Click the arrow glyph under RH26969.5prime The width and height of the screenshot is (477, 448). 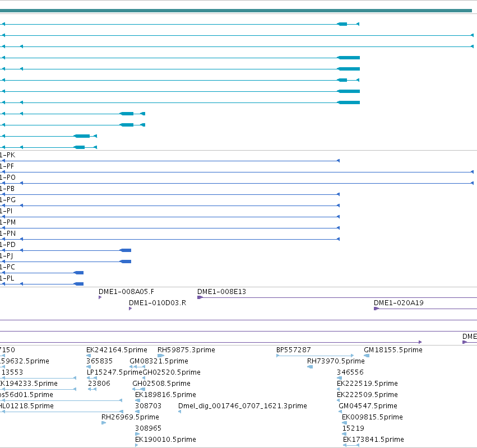(104, 423)
